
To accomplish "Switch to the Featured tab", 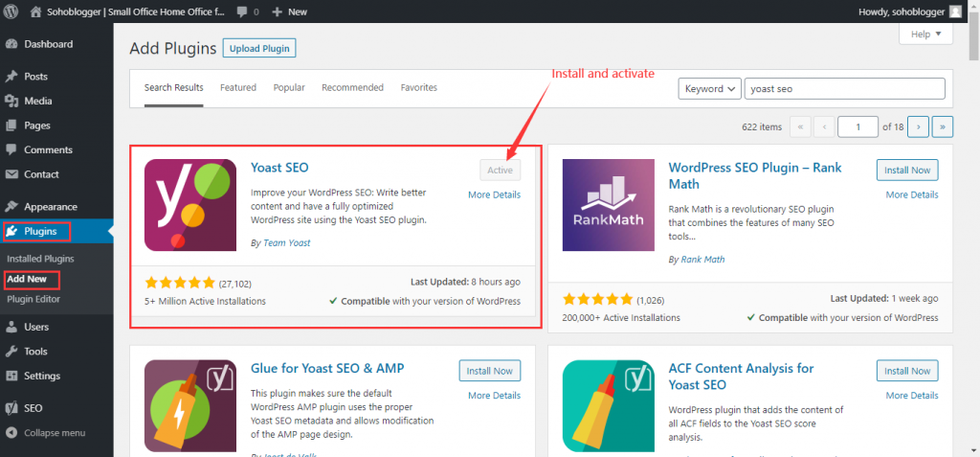I will [x=238, y=87].
